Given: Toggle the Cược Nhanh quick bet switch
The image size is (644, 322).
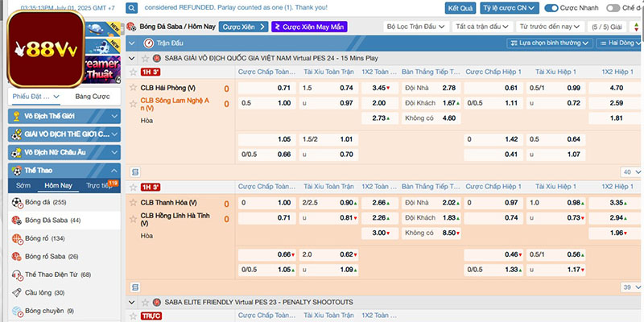Looking at the screenshot, I should point(551,8).
